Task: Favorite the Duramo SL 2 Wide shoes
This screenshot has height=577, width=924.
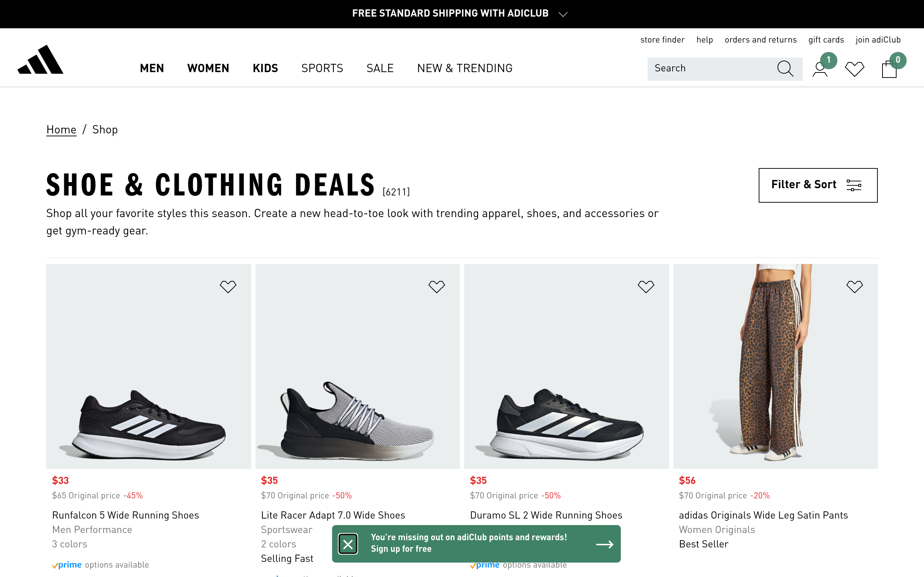Action: click(646, 286)
